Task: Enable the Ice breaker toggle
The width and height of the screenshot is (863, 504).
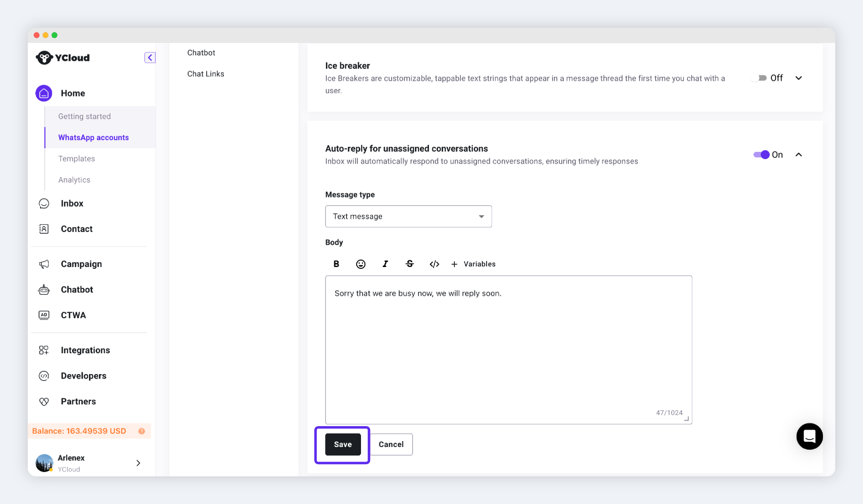Action: (758, 78)
